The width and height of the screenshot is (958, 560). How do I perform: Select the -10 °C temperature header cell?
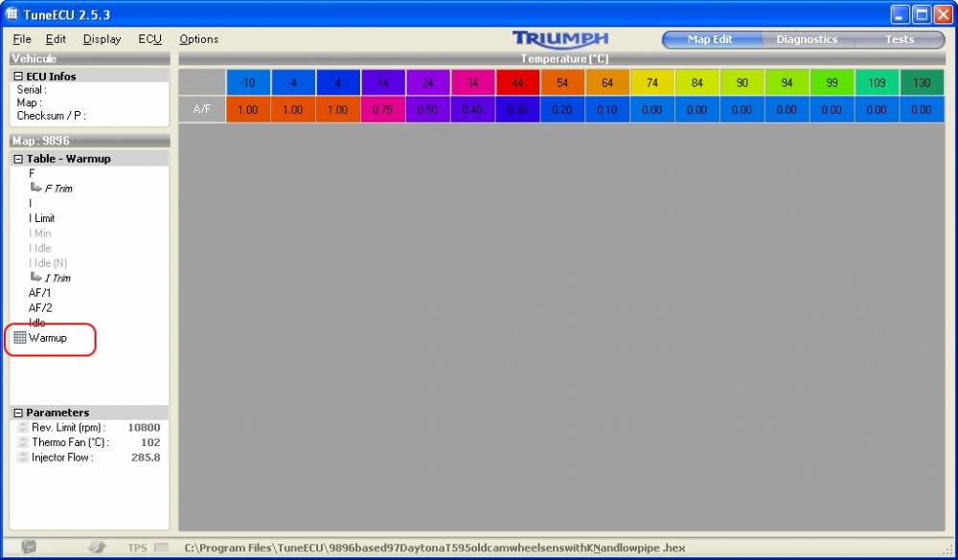pos(247,82)
